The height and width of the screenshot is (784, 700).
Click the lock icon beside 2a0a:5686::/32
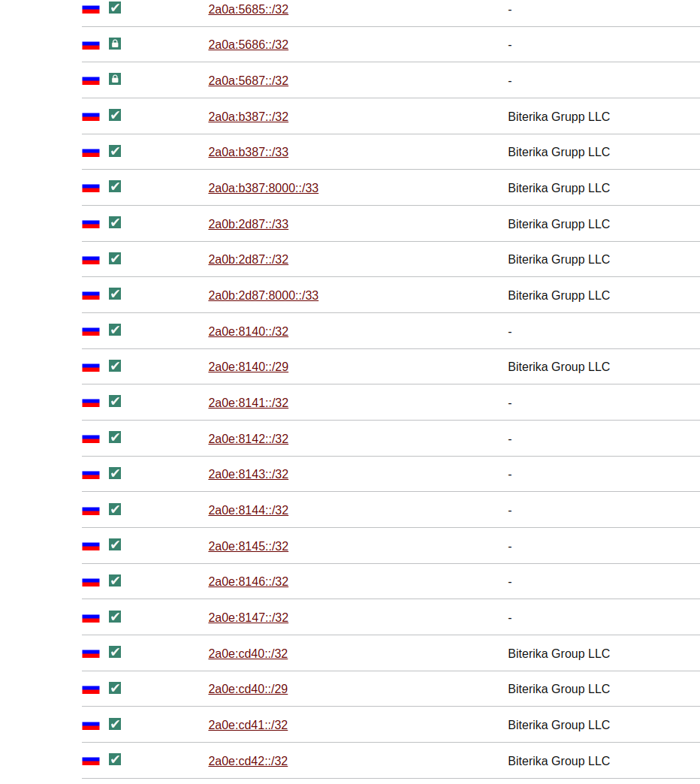[x=115, y=44]
